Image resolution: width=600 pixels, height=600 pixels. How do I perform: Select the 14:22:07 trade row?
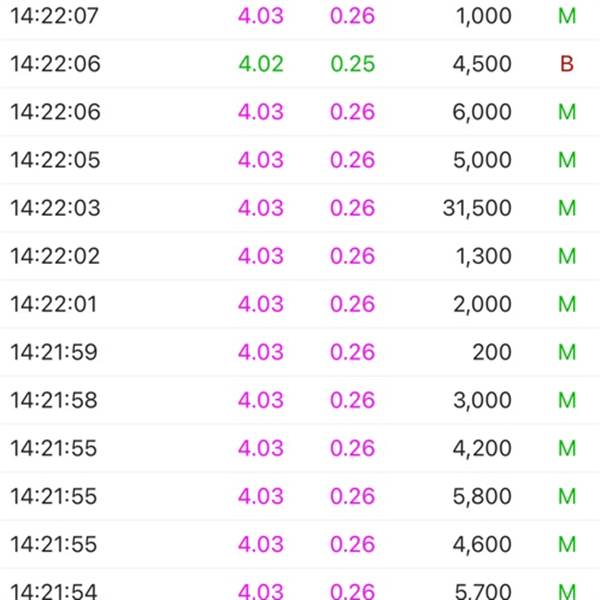coord(300,17)
